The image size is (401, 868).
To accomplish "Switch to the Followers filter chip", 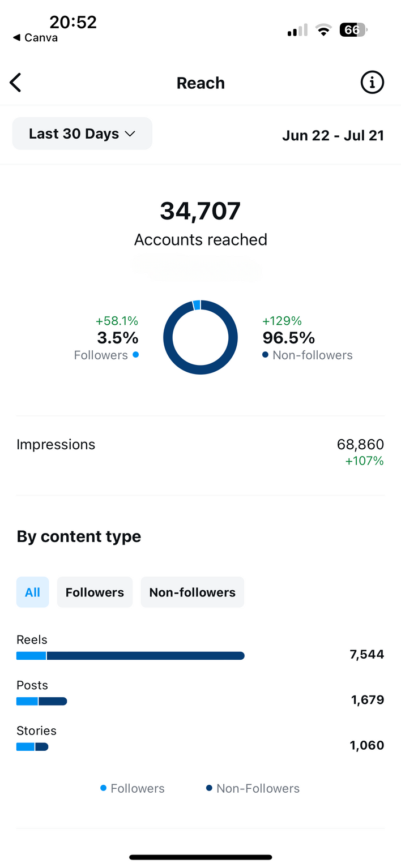I will point(95,592).
